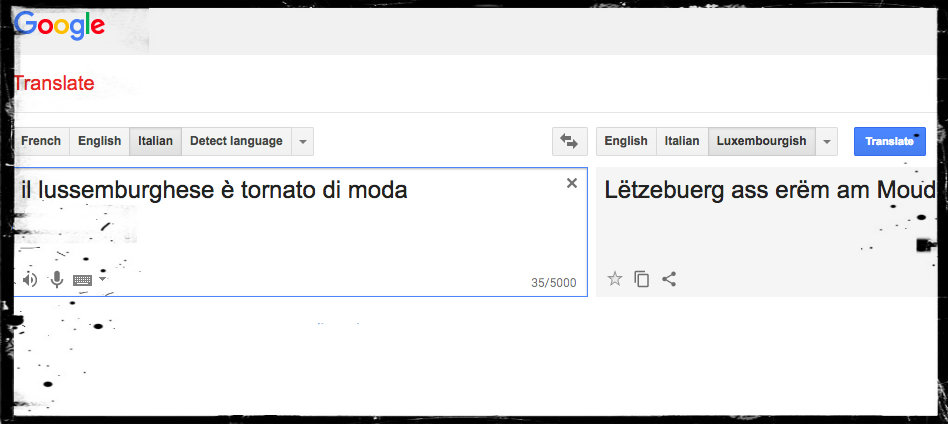This screenshot has height=424, width=948.
Task: Swap the source and target languages
Action: tap(569, 142)
